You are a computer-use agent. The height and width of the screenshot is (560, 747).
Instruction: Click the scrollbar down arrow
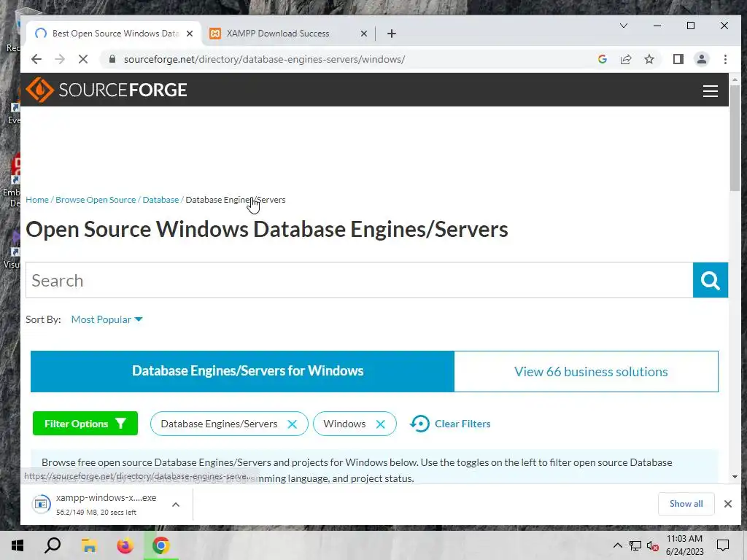pos(735,477)
